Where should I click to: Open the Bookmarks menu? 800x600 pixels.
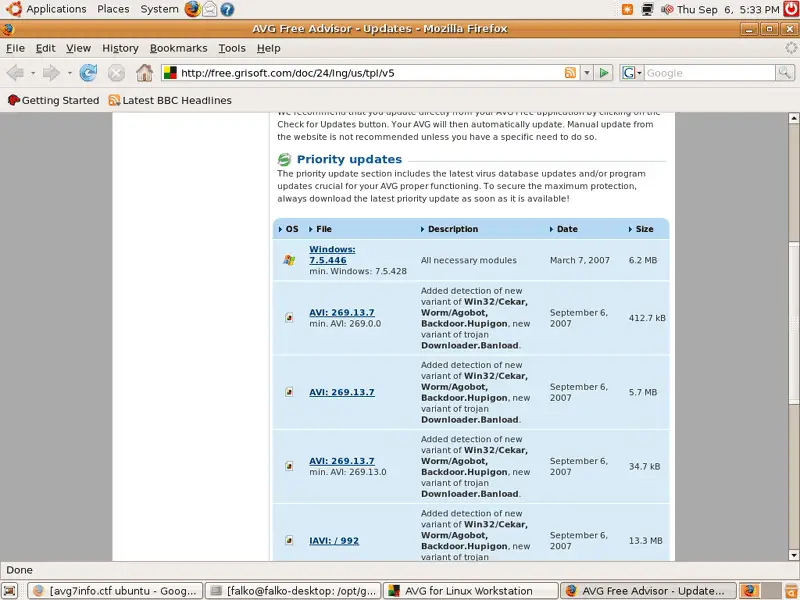(179, 48)
